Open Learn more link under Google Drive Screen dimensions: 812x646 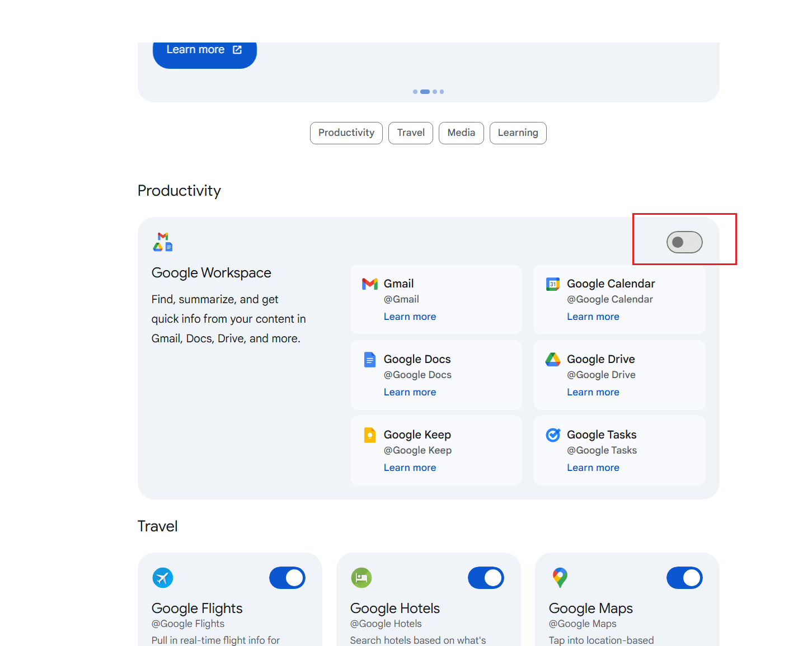[593, 392]
